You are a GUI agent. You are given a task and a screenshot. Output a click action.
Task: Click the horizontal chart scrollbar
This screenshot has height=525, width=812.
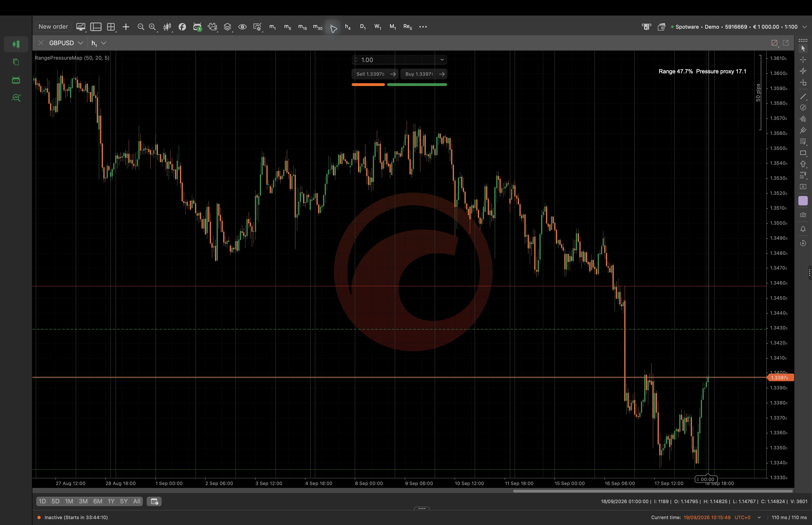652,491
